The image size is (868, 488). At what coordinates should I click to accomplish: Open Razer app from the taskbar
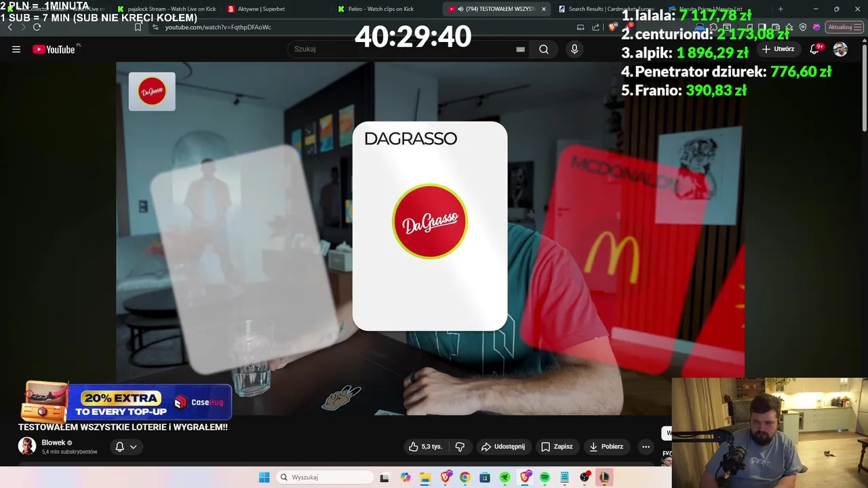pos(505,477)
